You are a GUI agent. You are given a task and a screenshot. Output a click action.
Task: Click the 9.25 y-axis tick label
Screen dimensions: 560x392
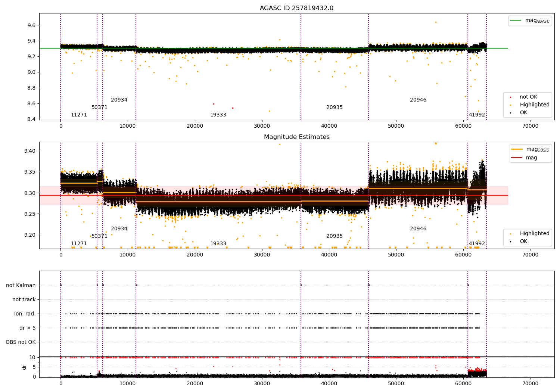tap(30, 214)
